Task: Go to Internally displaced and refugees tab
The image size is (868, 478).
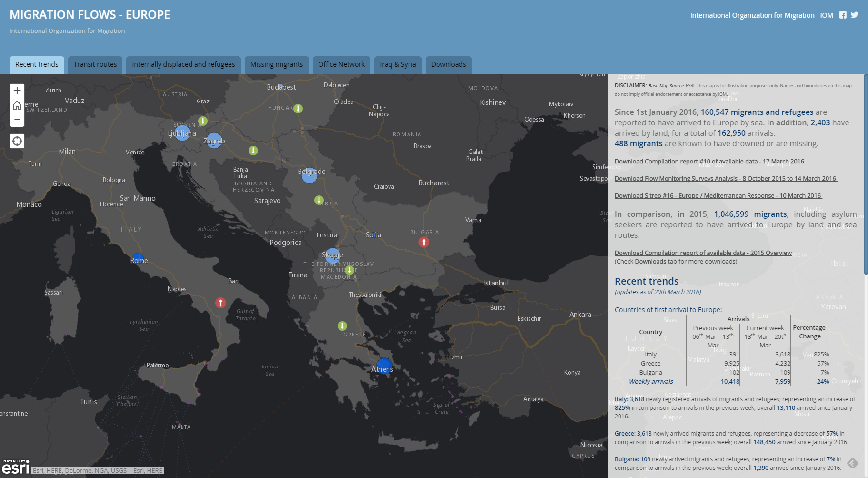Action: click(183, 64)
